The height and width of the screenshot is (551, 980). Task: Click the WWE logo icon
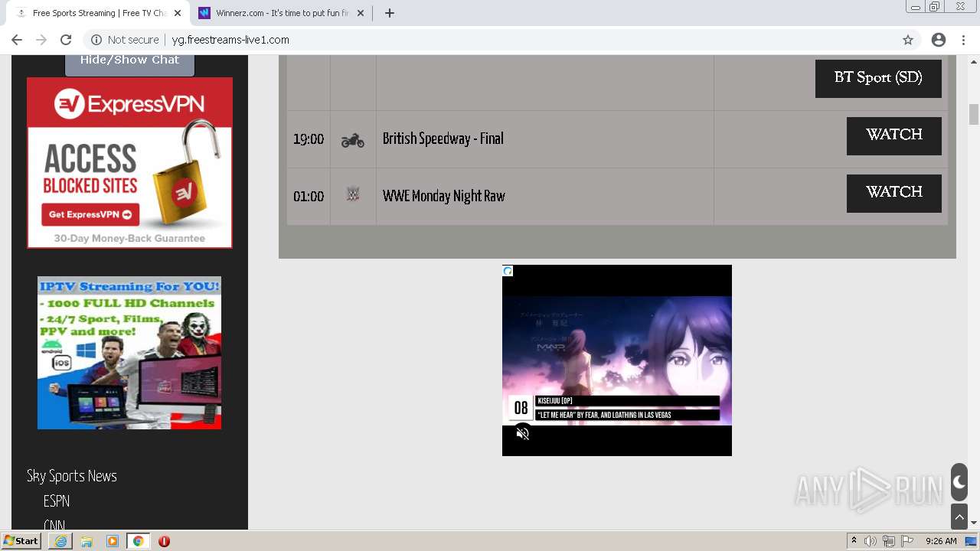point(352,194)
